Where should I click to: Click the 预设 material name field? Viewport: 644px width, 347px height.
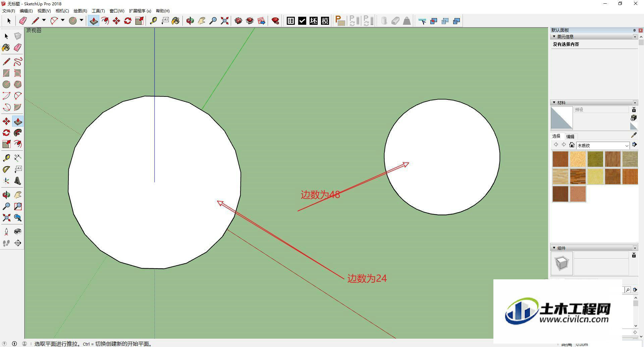pyautogui.click(x=601, y=110)
